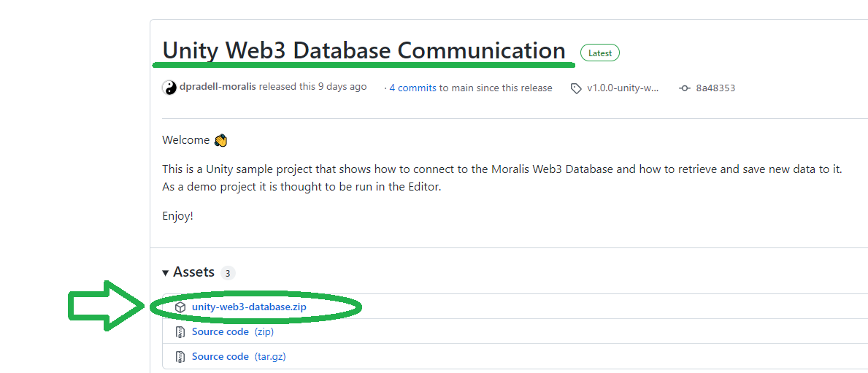
Task: Open dpradell-moralis avatar image
Action: click(169, 88)
